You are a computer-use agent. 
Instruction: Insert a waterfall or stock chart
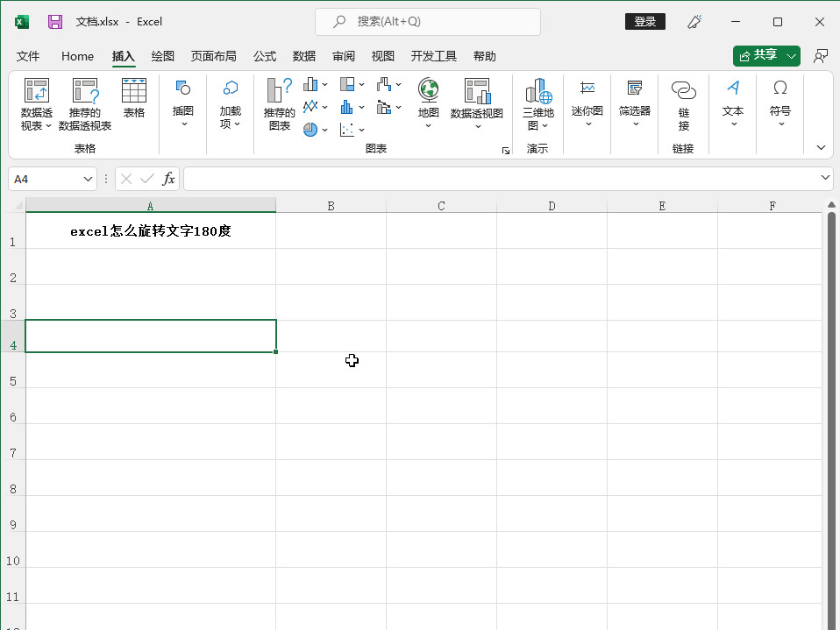(x=384, y=84)
